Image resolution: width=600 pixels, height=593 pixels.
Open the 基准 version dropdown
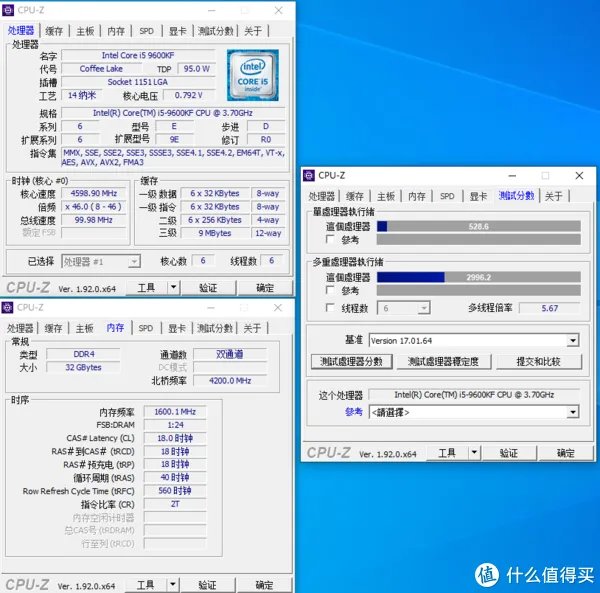(x=572, y=340)
